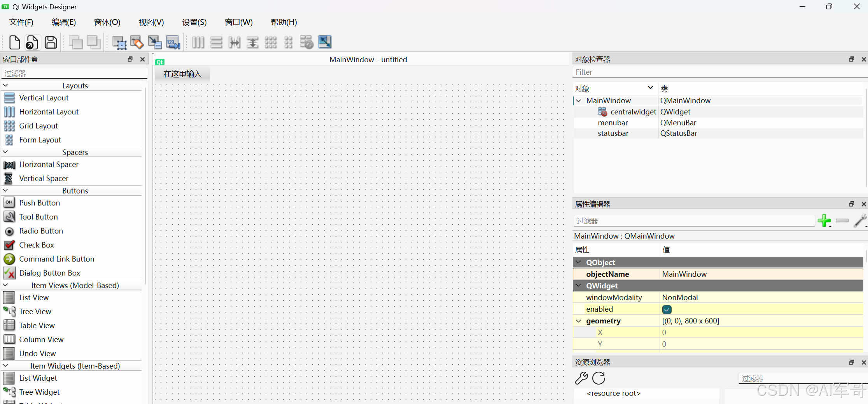868x404 pixels.
Task: Open the 窗体(O) menu
Action: 107,22
